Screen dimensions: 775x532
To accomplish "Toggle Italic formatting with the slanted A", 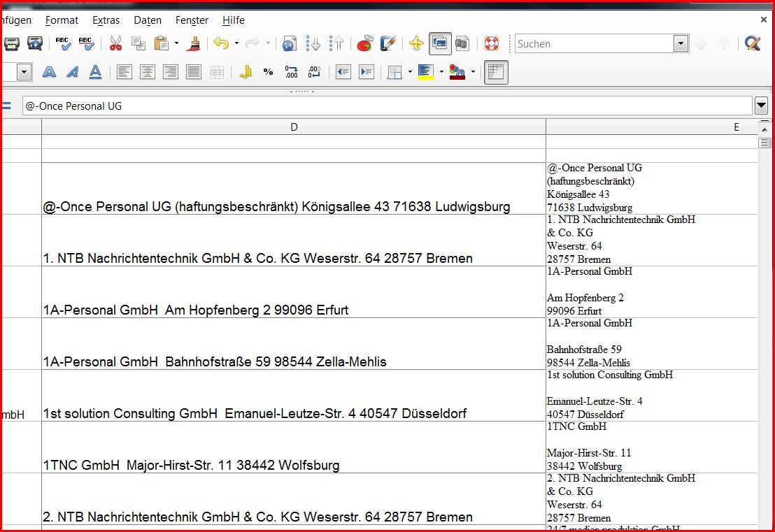I will coord(72,72).
